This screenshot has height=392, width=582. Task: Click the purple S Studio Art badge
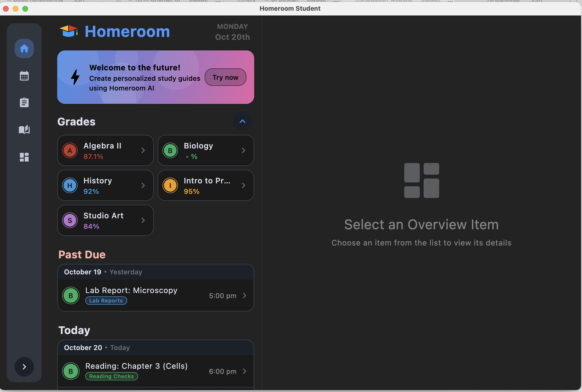[70, 220]
